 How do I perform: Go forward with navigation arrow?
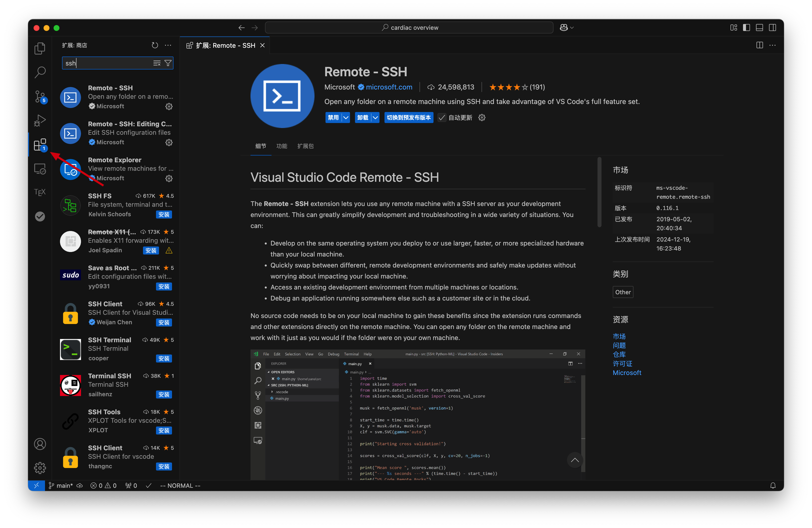254,28
